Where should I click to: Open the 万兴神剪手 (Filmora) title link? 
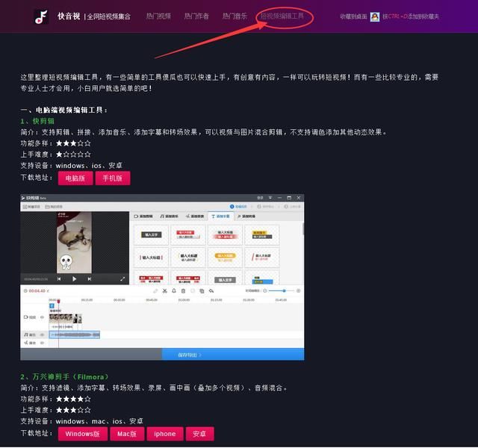point(64,376)
